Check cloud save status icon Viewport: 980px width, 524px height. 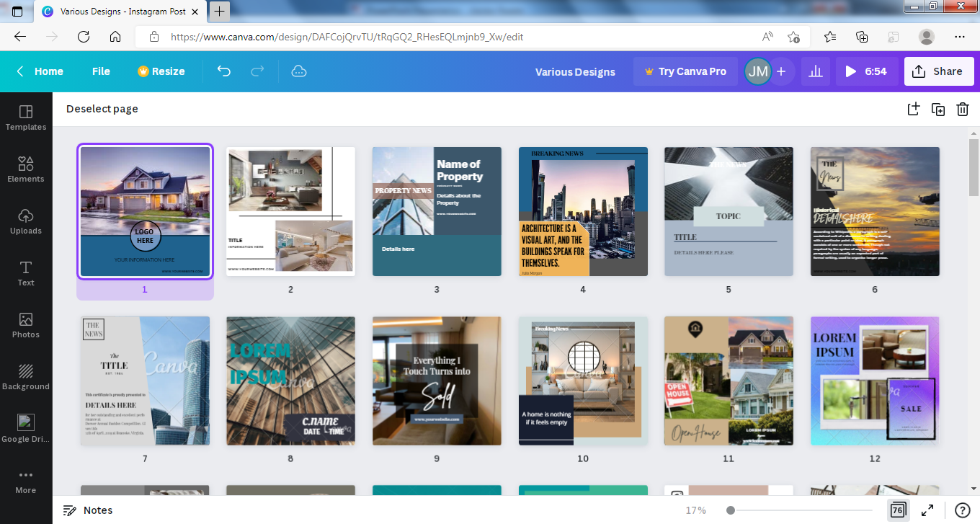coord(299,71)
